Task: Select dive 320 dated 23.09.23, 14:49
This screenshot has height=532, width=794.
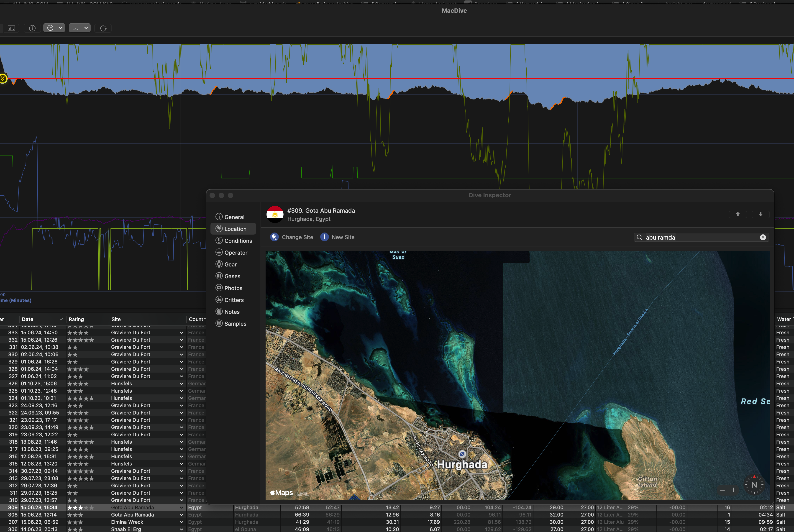Action: point(103,427)
